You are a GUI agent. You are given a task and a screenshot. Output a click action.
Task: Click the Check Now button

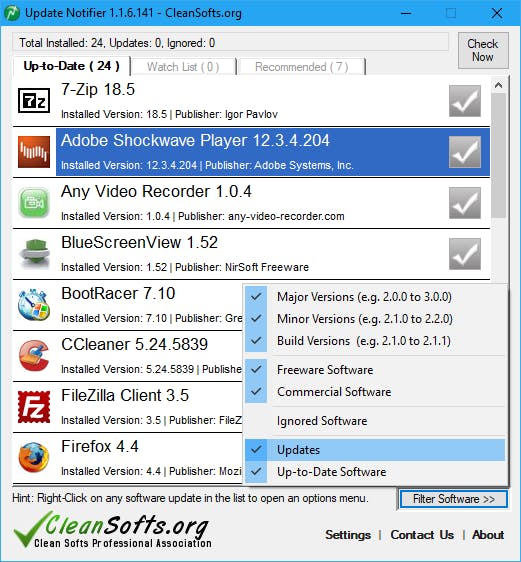483,50
